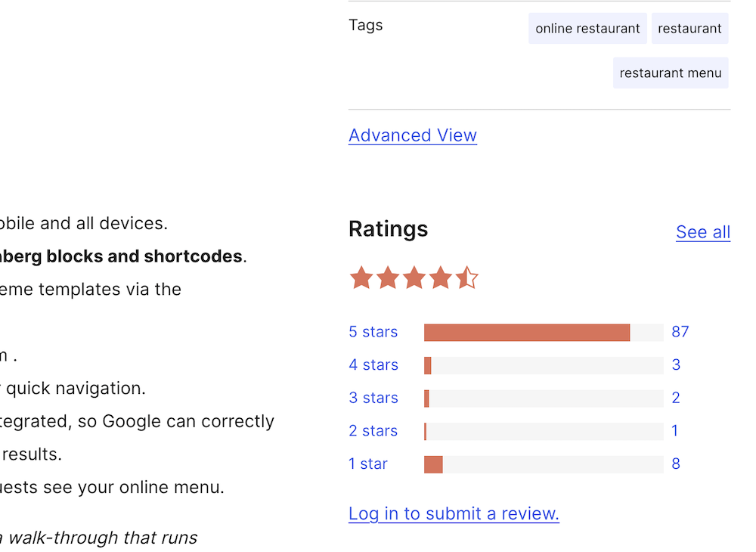This screenshot has height=552, width=756.
Task: Open the 1 star reviews link
Action: pos(368,464)
